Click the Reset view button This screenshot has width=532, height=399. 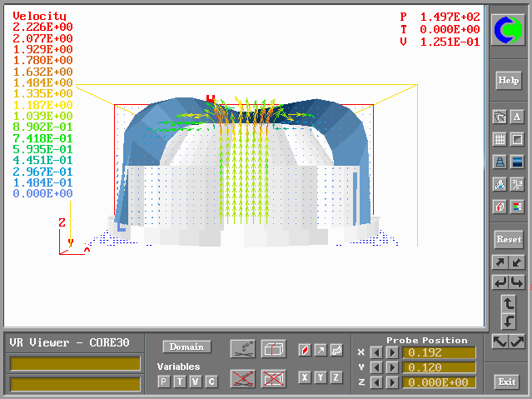coord(508,239)
